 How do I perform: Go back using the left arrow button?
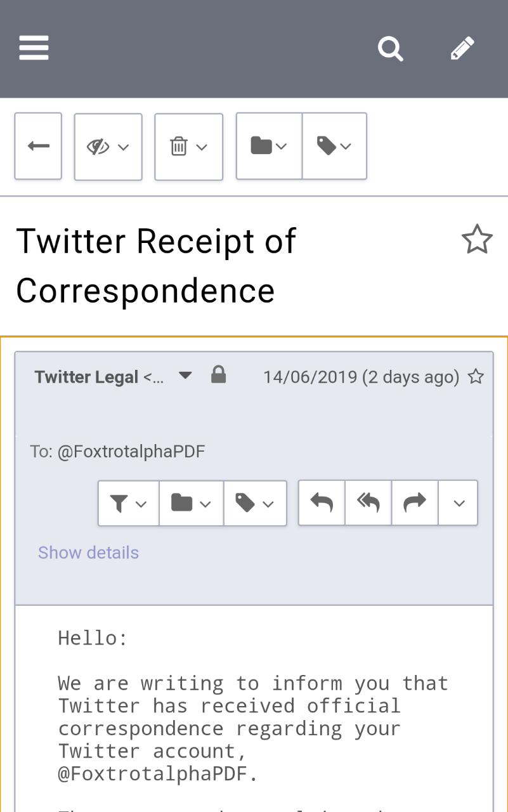38,147
